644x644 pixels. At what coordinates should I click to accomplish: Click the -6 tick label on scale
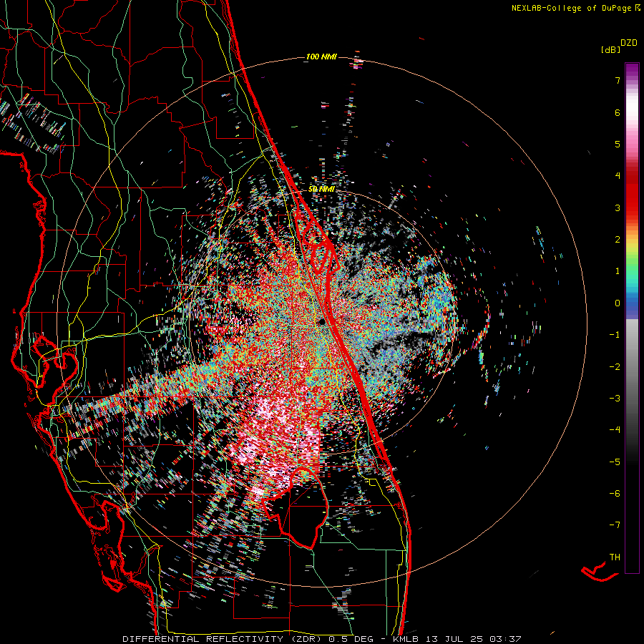coord(615,494)
